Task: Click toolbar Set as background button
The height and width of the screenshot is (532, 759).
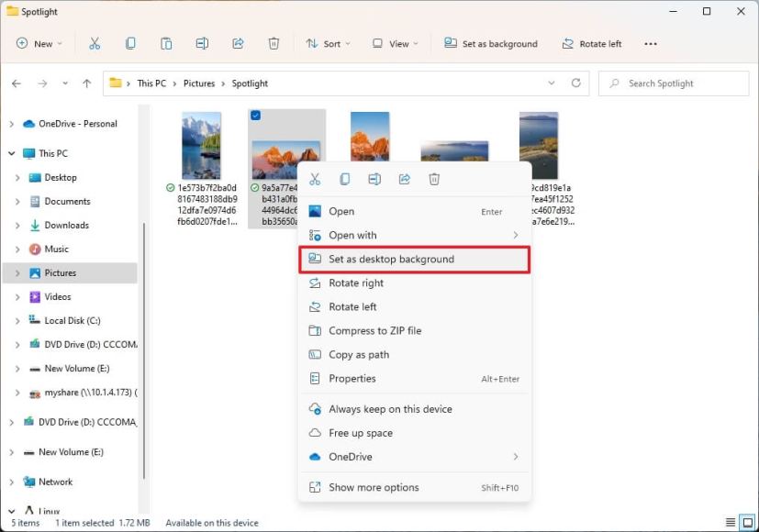Action: (x=491, y=43)
